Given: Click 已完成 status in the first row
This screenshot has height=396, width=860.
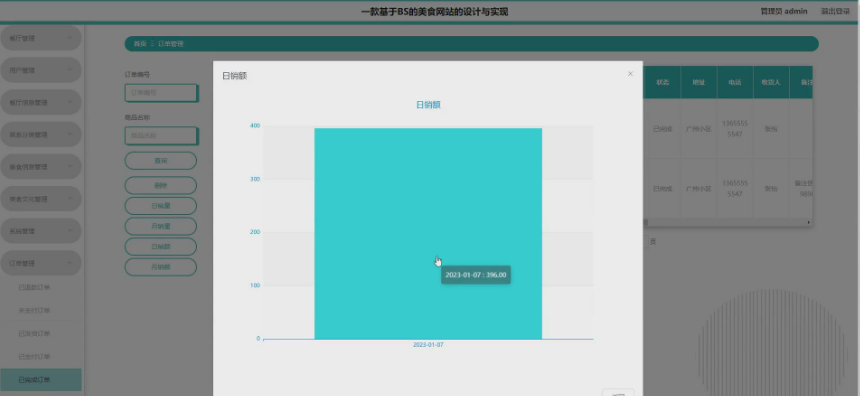Looking at the screenshot, I should coord(663,129).
